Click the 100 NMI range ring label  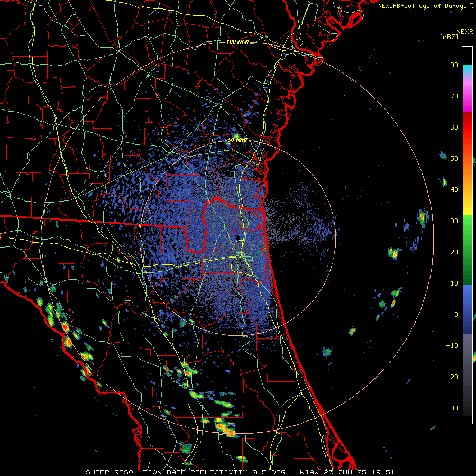(237, 42)
